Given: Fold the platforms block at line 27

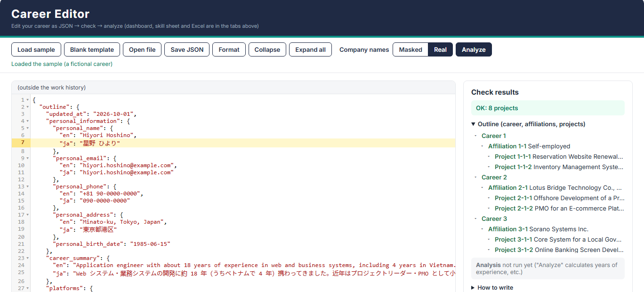Looking at the screenshot, I should point(28,288).
